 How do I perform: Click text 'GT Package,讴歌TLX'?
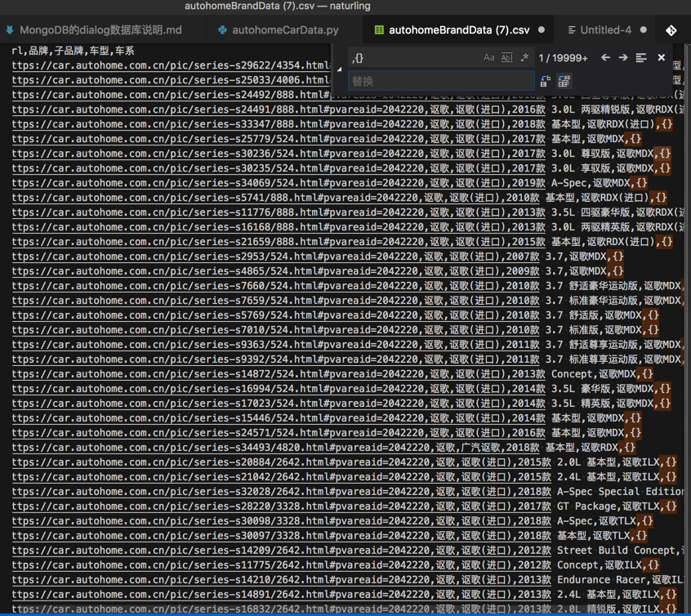(609, 507)
